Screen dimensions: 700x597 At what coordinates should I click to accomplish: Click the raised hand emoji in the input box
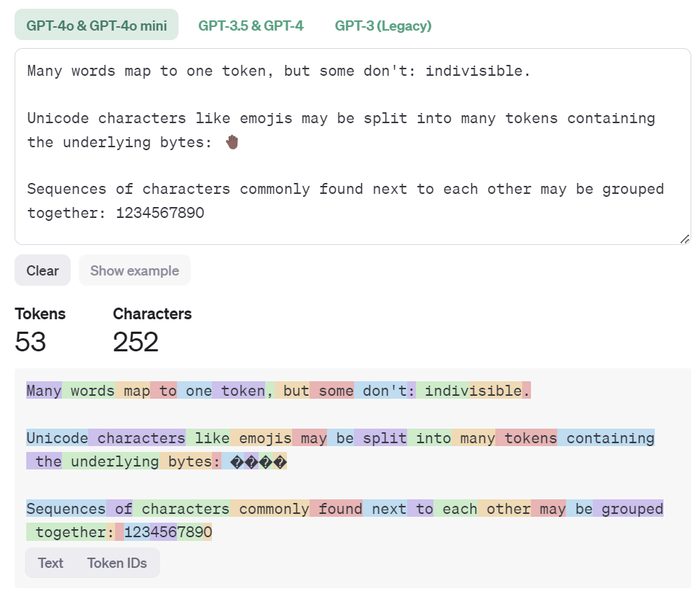click(x=232, y=142)
